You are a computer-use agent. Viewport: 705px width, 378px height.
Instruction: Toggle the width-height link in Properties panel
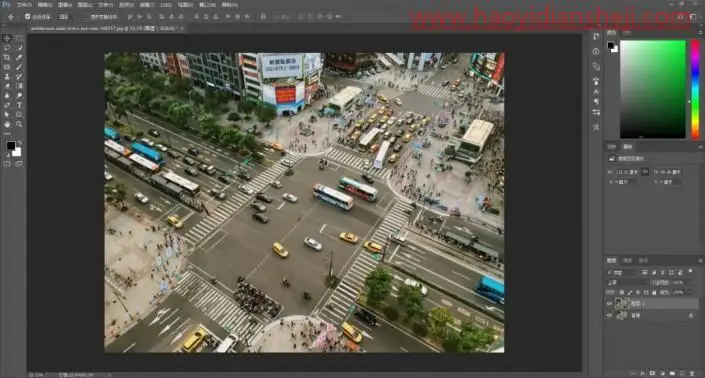pos(645,172)
